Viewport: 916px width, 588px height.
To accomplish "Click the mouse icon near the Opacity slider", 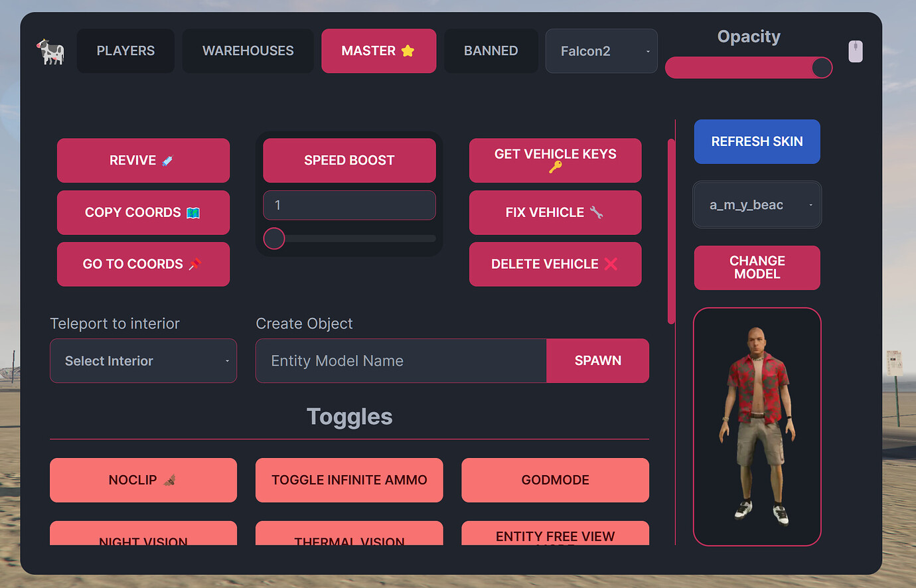I will pos(856,51).
